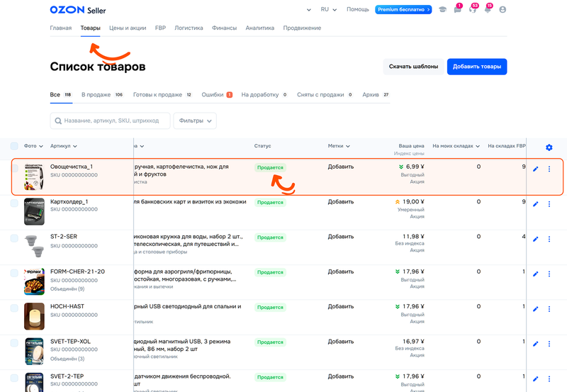This screenshot has width=567, height=392.
Task: Select the HOCH-HAST row checkbox
Action: (14, 308)
